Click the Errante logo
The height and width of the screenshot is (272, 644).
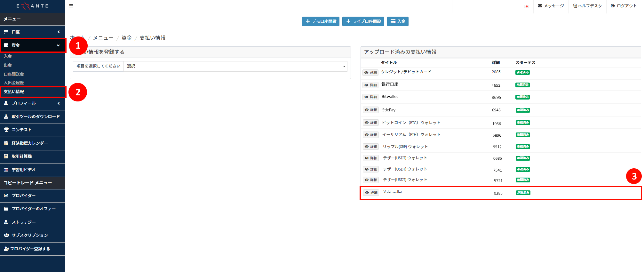[32, 6]
